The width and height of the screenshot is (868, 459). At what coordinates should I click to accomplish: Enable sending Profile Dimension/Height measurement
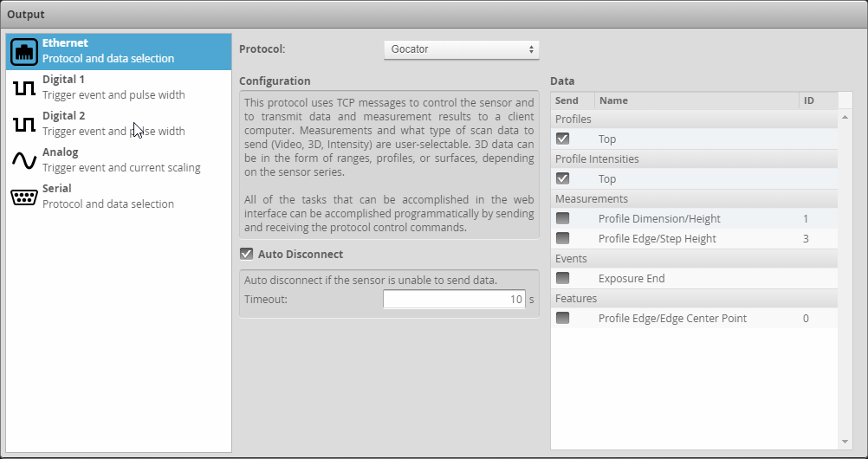(x=563, y=219)
